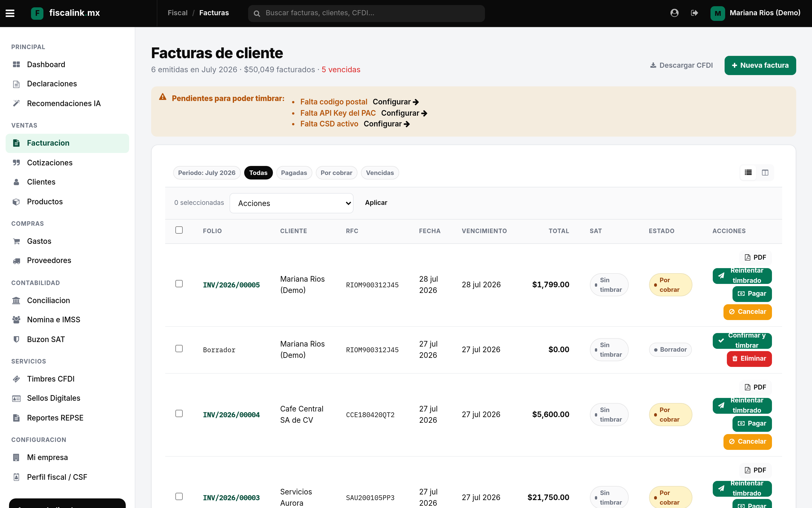
Task: Click the Recomendaciones IA wand icon
Action: coord(16,104)
